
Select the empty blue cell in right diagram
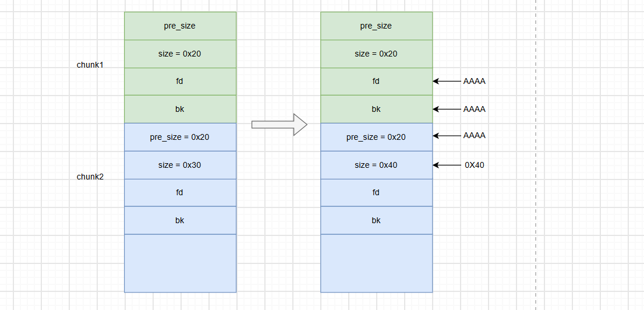point(377,263)
